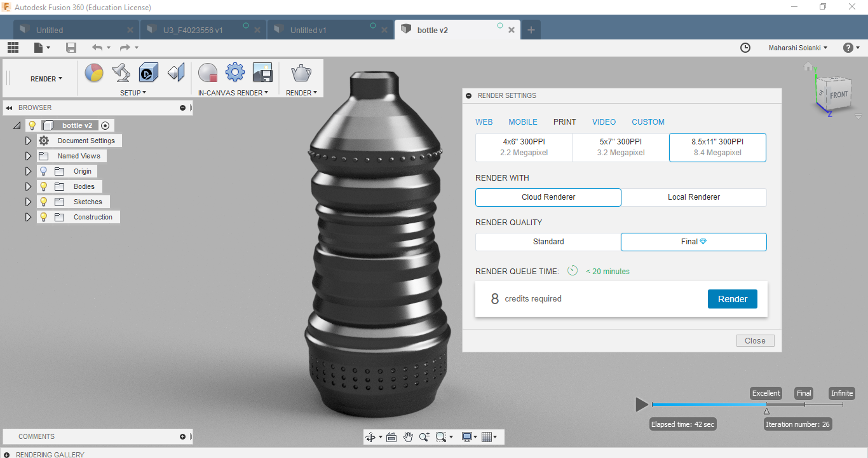Select the Cloud Renderer option
Viewport: 868px width, 458px height.
(548, 197)
